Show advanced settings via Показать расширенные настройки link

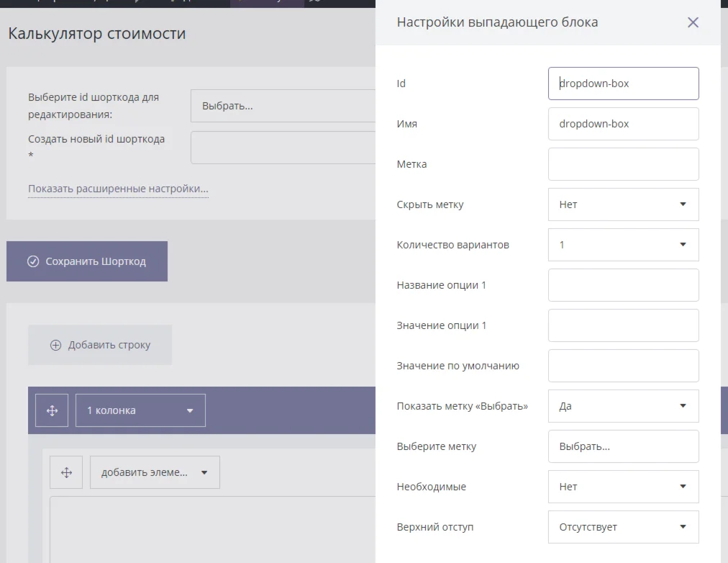tap(118, 189)
